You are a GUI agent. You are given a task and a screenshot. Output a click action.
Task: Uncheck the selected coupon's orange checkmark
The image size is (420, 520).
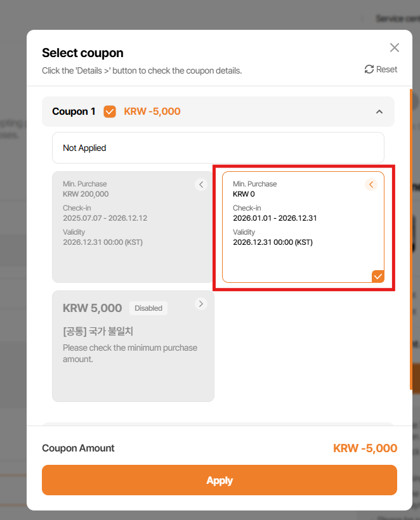(x=377, y=276)
